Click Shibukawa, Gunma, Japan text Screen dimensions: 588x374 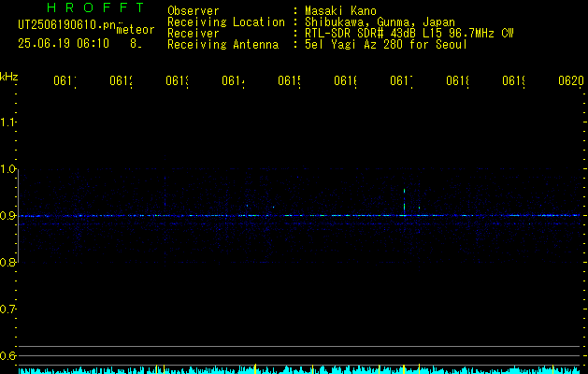tap(380, 22)
